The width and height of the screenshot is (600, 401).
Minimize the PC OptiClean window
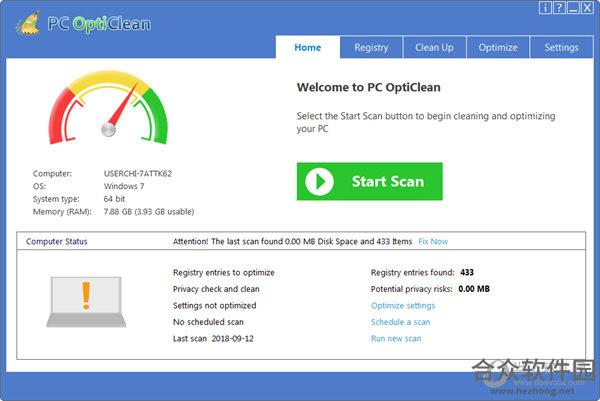tap(573, 7)
